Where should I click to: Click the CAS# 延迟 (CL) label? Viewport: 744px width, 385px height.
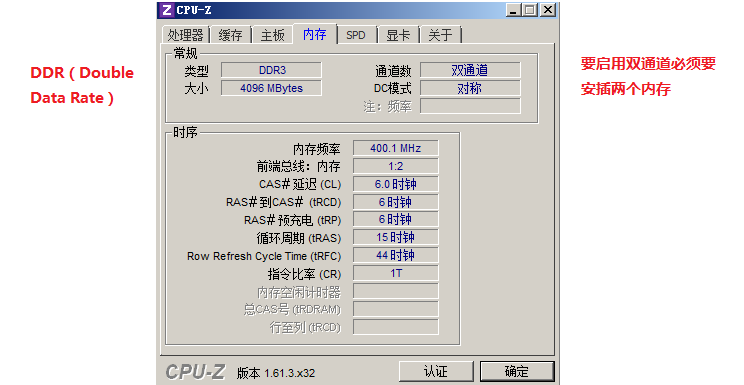(x=300, y=185)
